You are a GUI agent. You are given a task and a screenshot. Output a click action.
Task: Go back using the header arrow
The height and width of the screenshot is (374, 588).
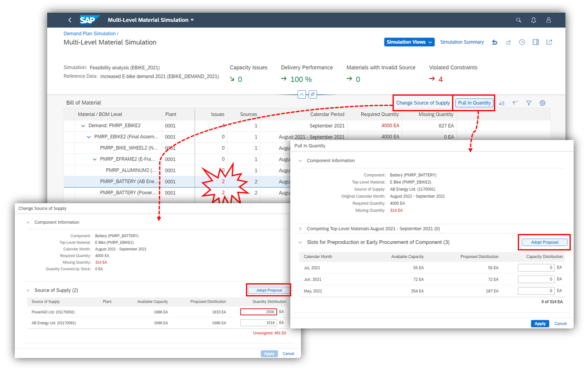[x=70, y=20]
